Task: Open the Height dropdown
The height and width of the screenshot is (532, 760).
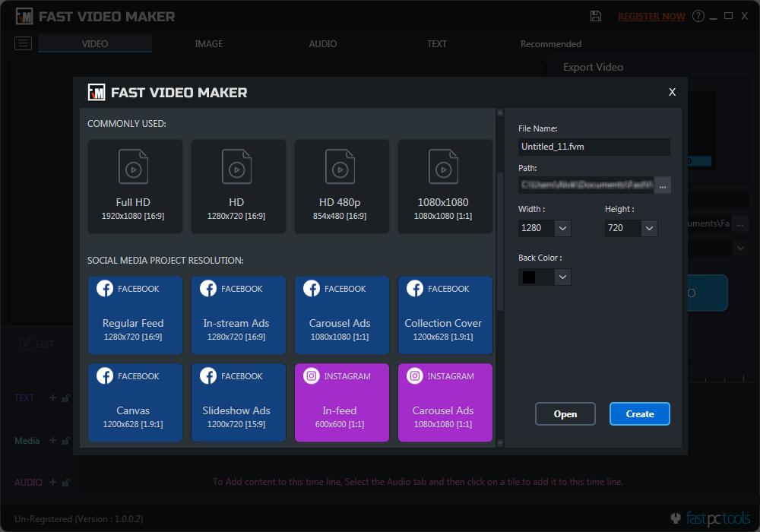Action: (650, 228)
